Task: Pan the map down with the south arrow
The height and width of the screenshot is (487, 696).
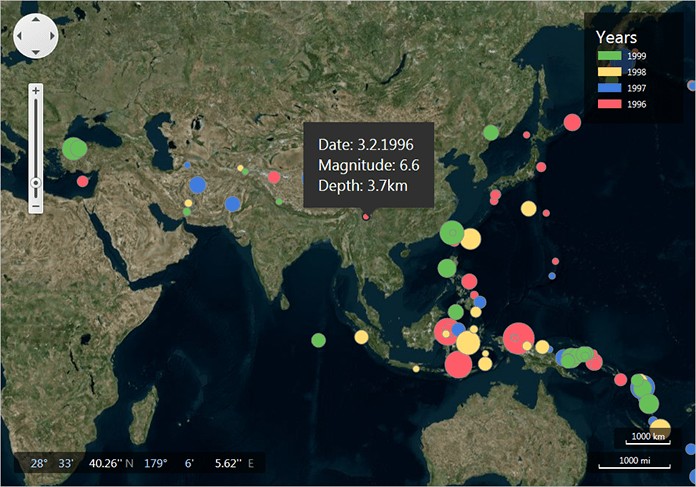Action: tap(36, 52)
